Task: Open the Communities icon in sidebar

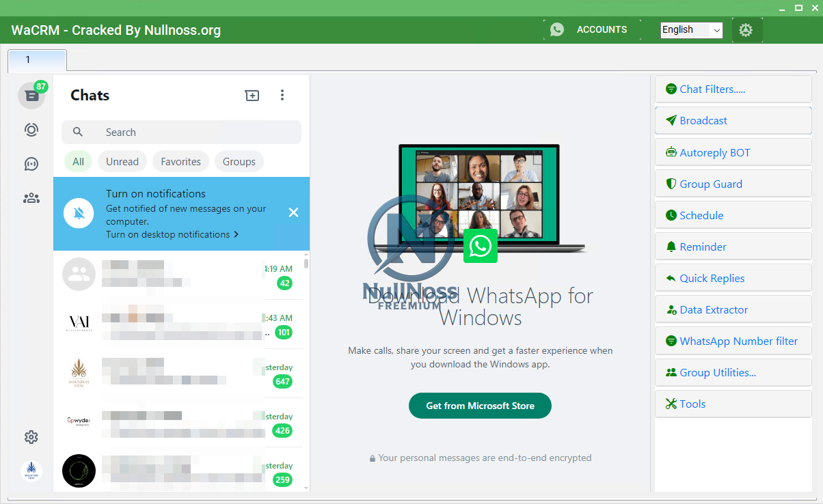Action: click(31, 198)
